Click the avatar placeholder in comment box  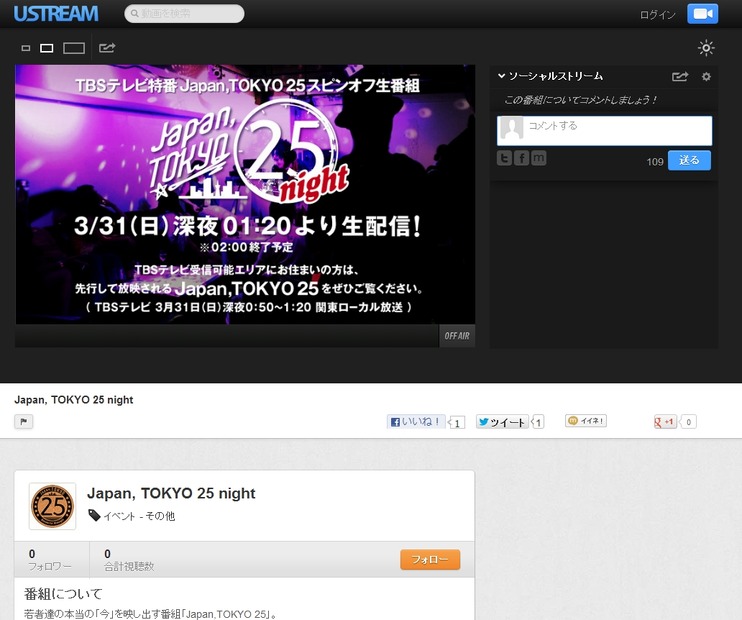coord(512,128)
